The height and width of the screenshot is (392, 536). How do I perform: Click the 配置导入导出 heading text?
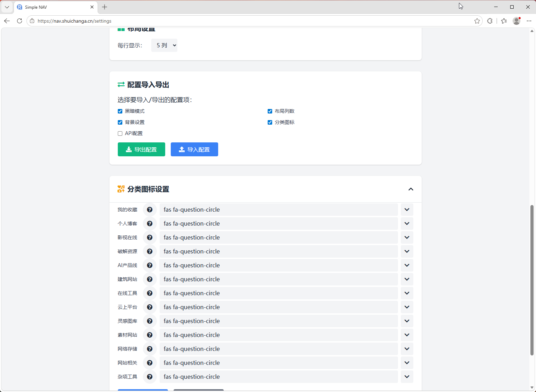tap(148, 85)
